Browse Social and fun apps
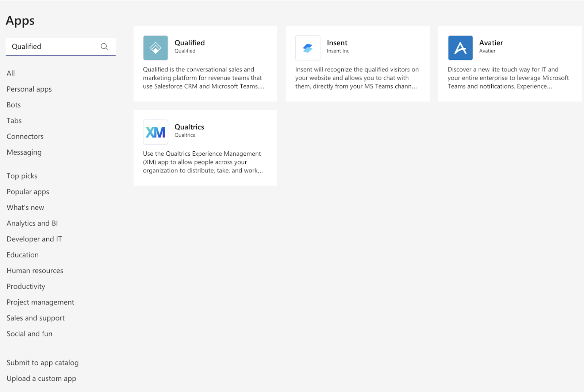584x392 pixels. click(x=30, y=334)
